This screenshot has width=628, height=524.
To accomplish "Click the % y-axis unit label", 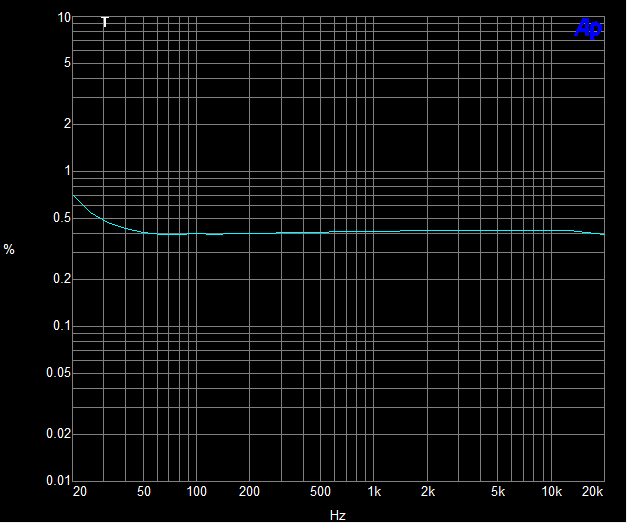I will pyautogui.click(x=9, y=249).
